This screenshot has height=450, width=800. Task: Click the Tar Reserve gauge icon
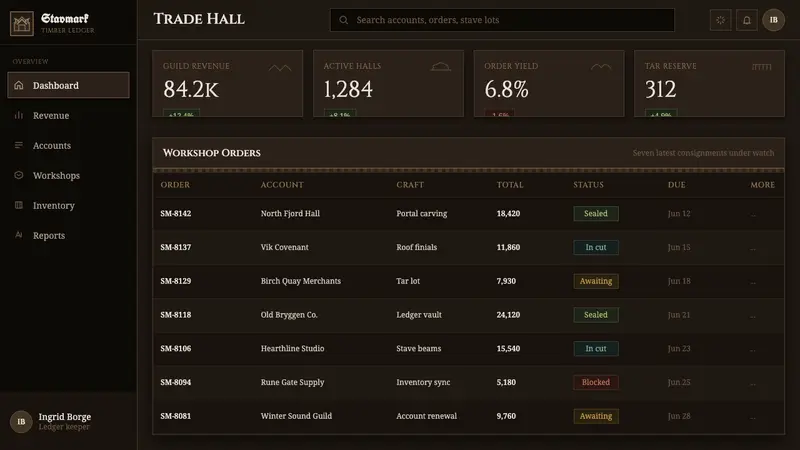pos(762,67)
